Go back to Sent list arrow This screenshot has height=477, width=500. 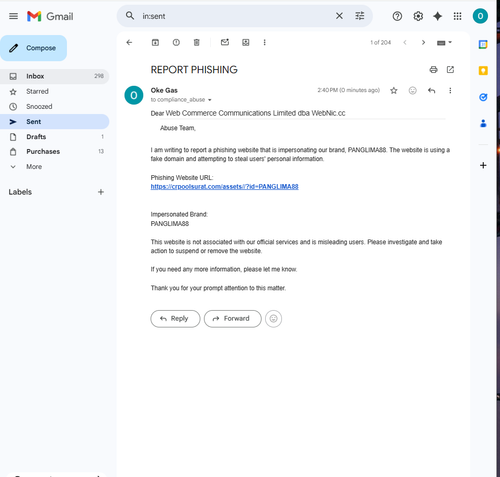(x=129, y=42)
